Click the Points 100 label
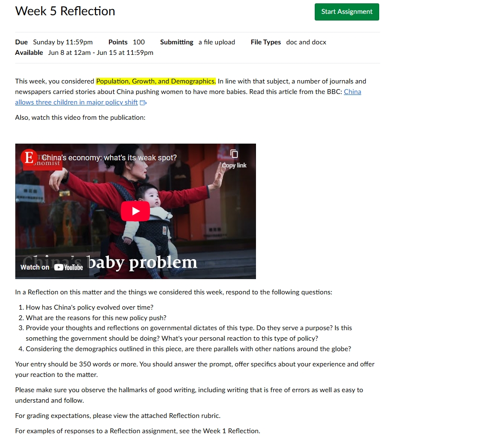Screen dimensions: 490x448 (127, 42)
